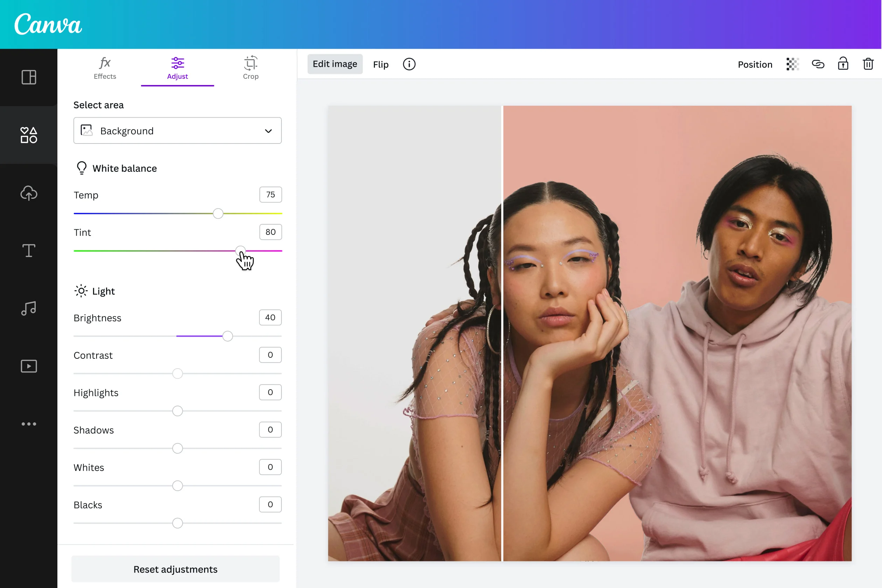This screenshot has width=882, height=588.
Task: Drag the Brightness slider to adjust
Action: click(x=228, y=336)
